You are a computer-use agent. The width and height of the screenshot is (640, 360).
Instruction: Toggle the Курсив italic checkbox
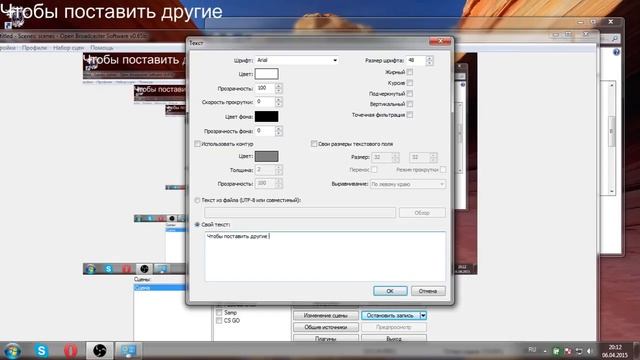[410, 83]
